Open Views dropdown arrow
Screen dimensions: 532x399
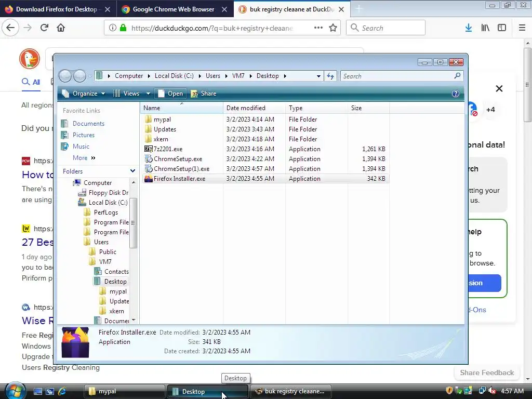148,94
